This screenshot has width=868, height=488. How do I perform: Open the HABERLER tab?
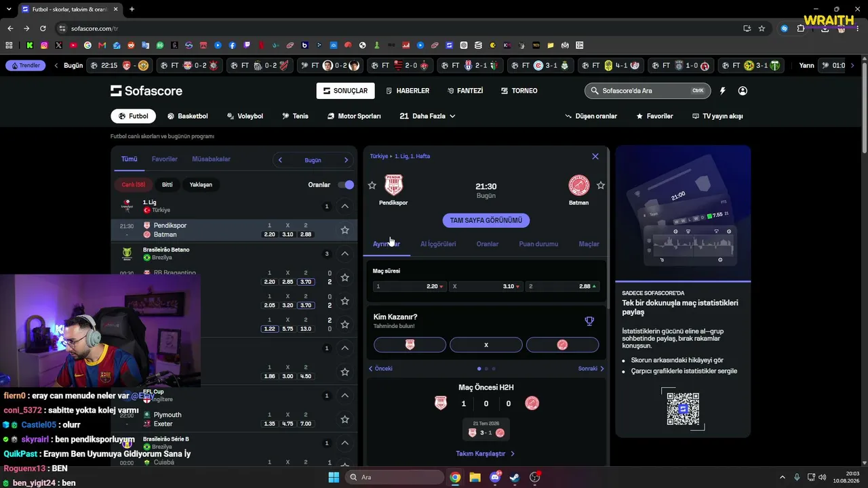408,91
